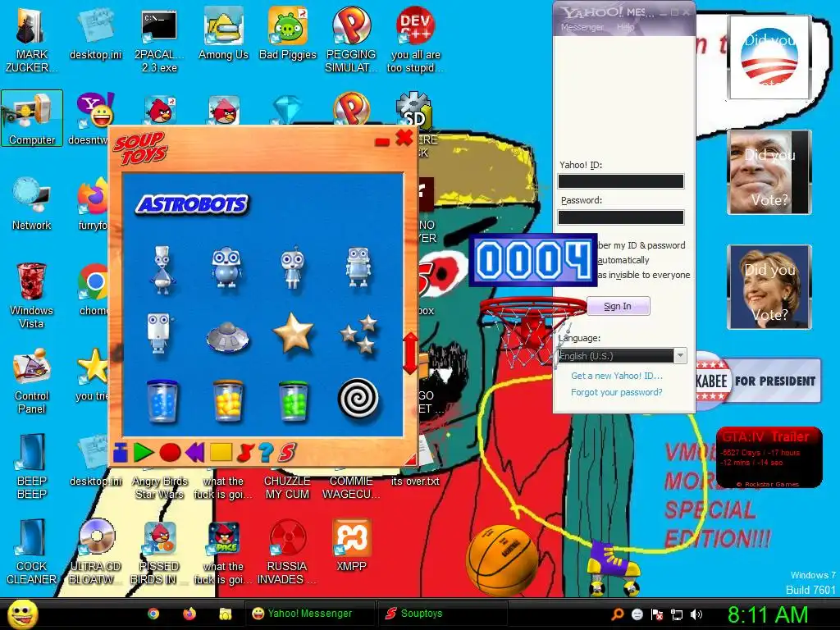Select the green jar of balls
The width and height of the screenshot is (840, 630).
pyautogui.click(x=293, y=400)
